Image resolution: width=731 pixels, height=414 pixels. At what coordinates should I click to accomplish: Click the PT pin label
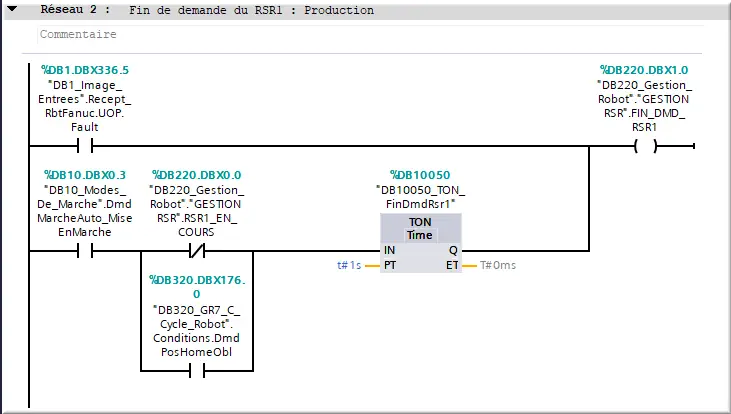[390, 265]
